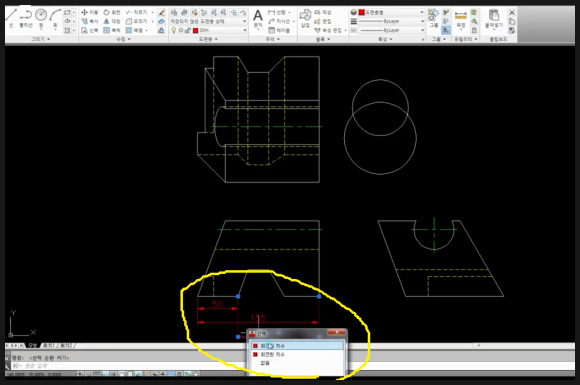
Task: Choose the Rotate (회전) command
Action: click(x=112, y=13)
